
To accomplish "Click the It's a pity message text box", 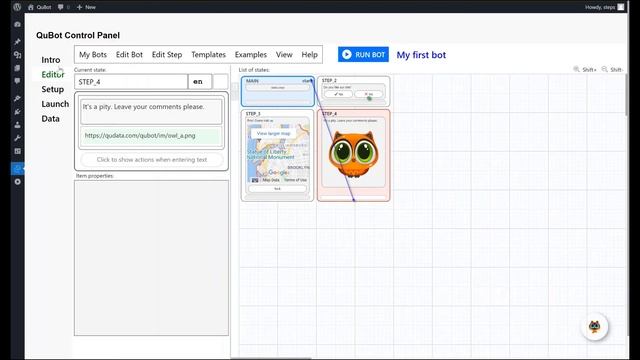I will coord(151,111).
